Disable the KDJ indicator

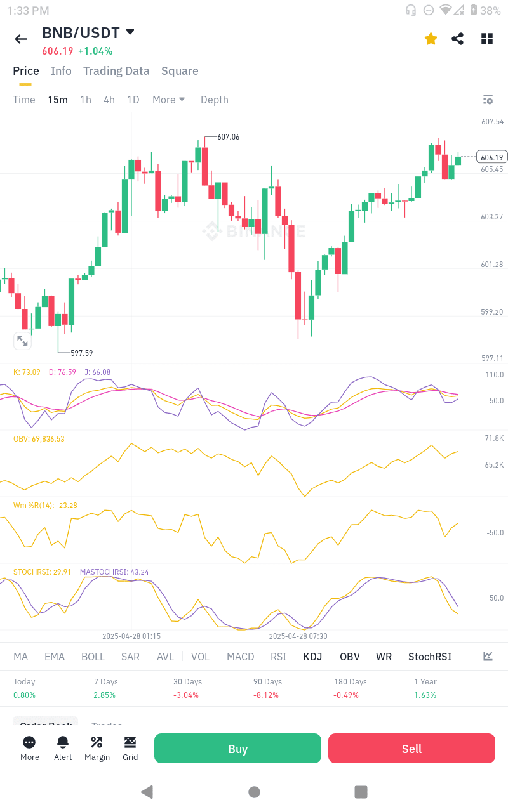[312, 657]
